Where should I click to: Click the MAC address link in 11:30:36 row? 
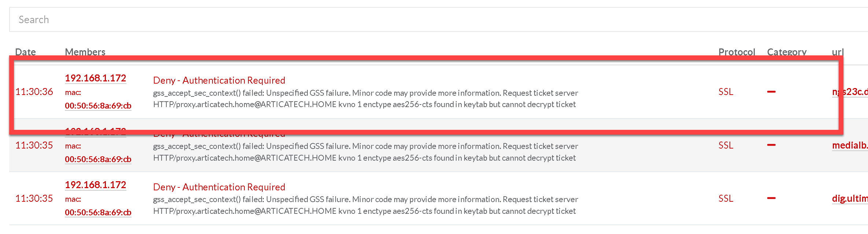(98, 106)
